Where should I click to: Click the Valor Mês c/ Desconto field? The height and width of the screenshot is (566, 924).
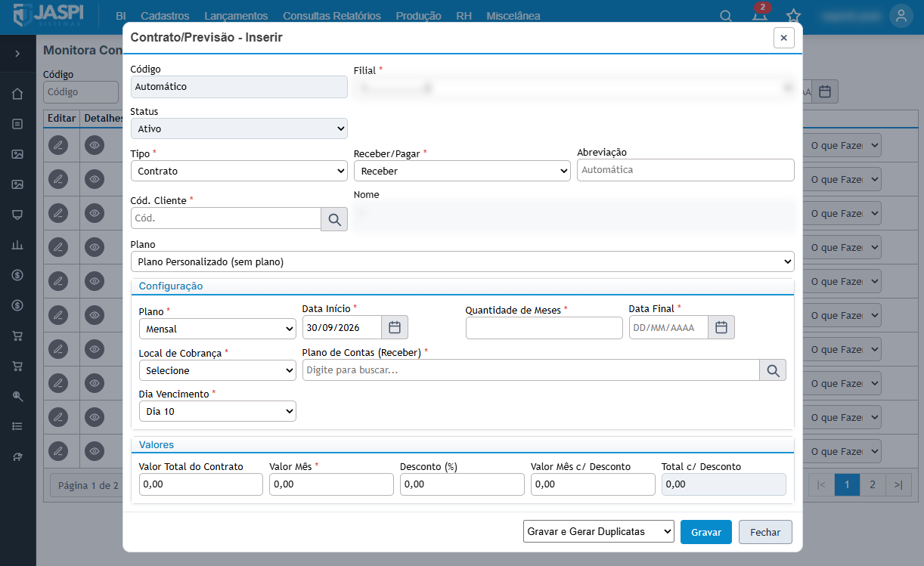click(x=593, y=484)
